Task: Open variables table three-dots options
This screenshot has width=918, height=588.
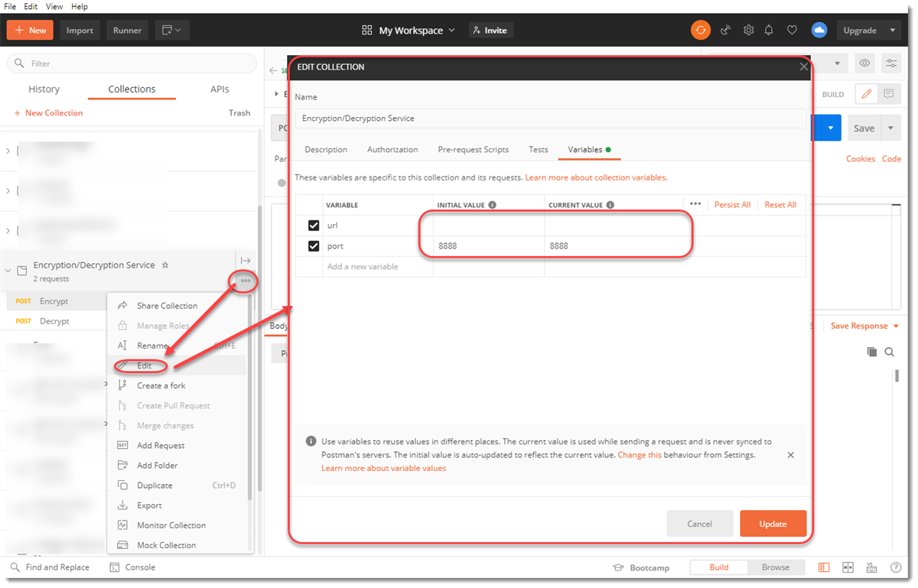Action: point(695,204)
